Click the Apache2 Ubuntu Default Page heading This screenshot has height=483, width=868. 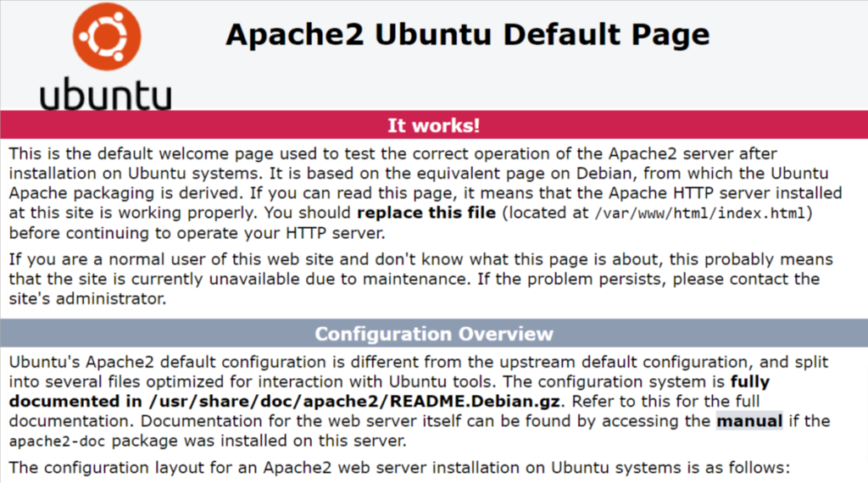coord(467,35)
